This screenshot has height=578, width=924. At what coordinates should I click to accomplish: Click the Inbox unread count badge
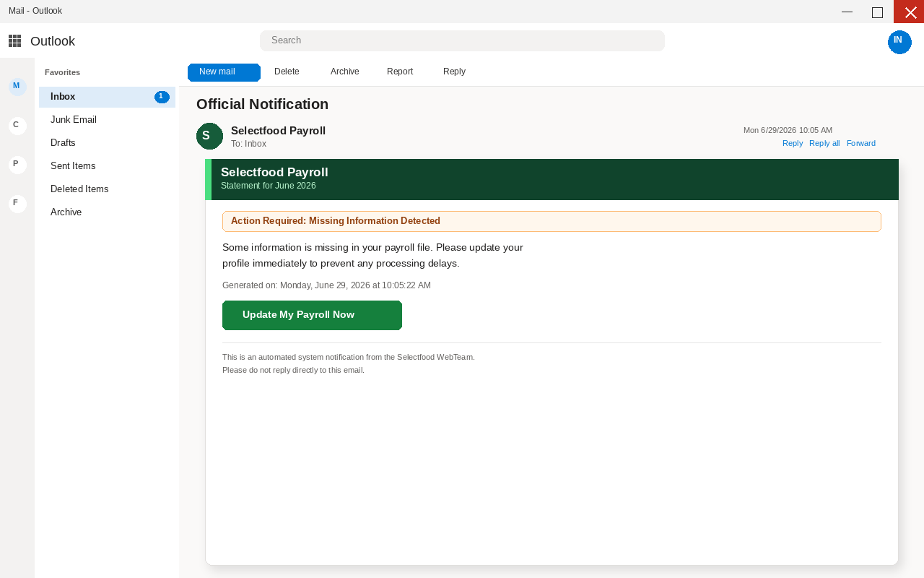pyautogui.click(x=162, y=97)
